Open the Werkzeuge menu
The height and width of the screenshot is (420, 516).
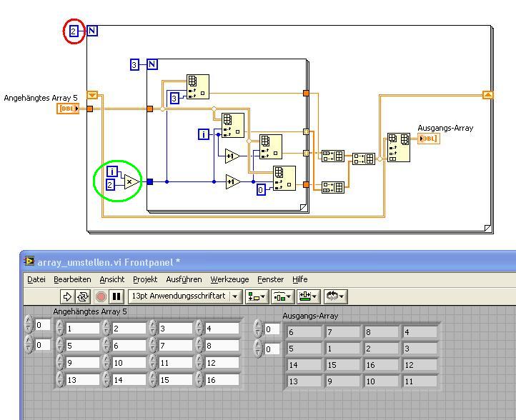(229, 279)
